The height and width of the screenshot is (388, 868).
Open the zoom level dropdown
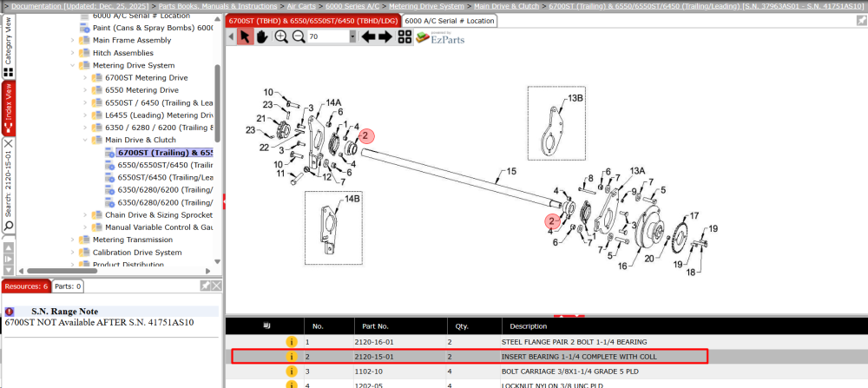(x=352, y=37)
